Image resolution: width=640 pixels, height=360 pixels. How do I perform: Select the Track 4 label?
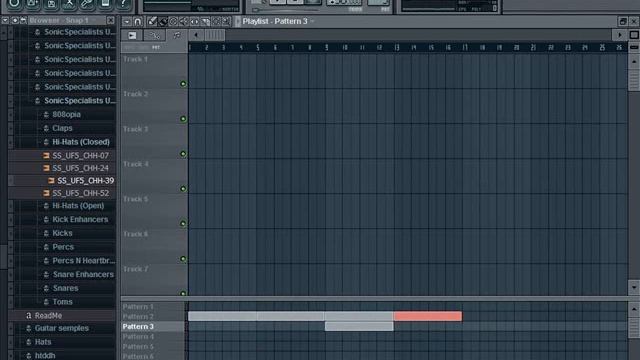tap(136, 164)
